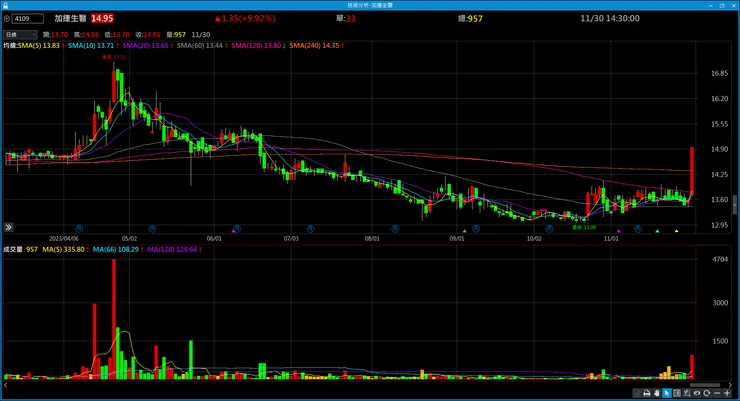Click the 16.85 price axis label

(x=719, y=73)
